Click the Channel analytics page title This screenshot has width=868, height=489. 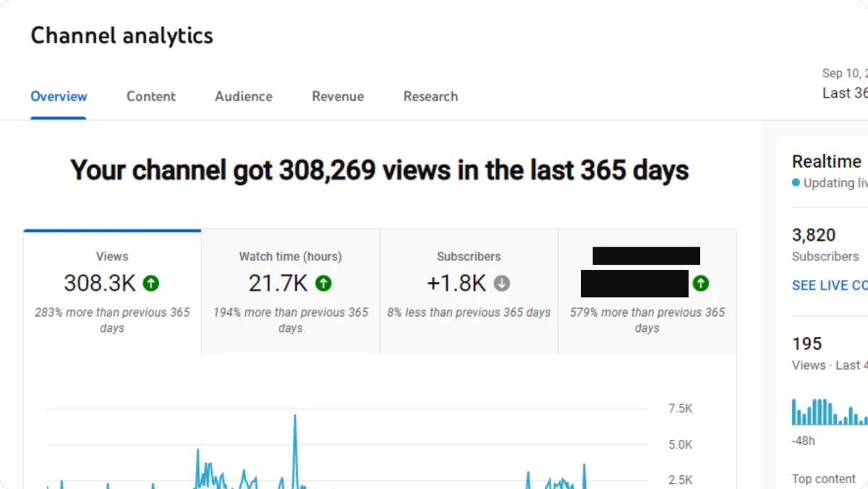tap(122, 35)
